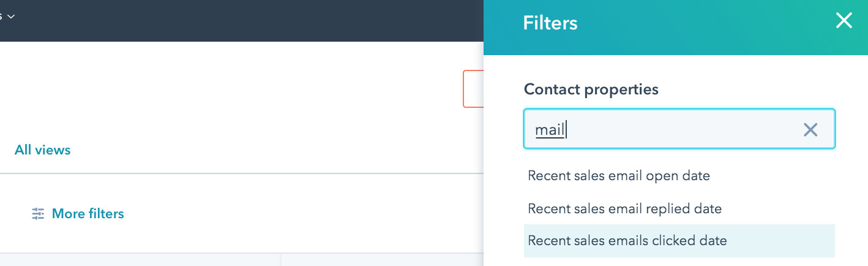The width and height of the screenshot is (868, 266).
Task: Click the truncated nav label left of the chevron
Action: pos(2,16)
